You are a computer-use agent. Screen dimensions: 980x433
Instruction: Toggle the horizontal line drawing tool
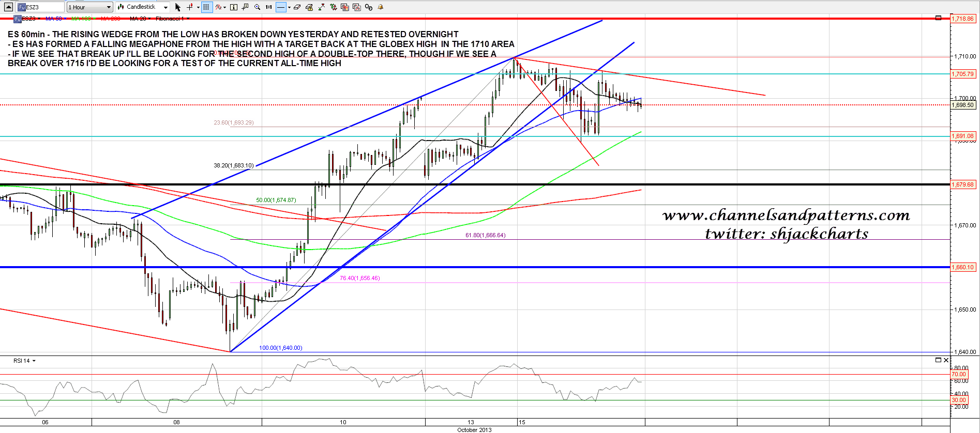(x=281, y=7)
